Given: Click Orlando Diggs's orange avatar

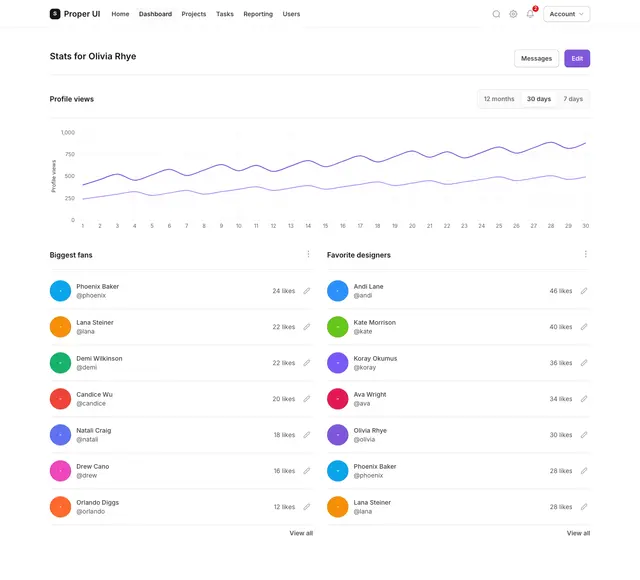Looking at the screenshot, I should (60, 507).
